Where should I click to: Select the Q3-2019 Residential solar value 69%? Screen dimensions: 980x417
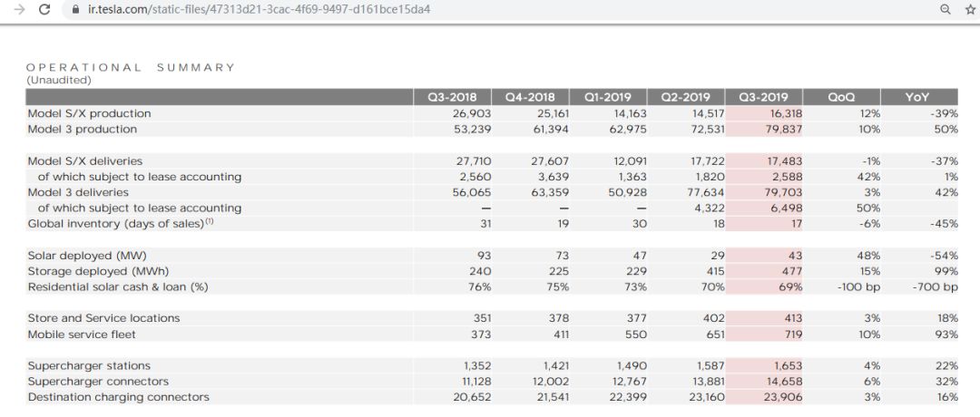(790, 287)
